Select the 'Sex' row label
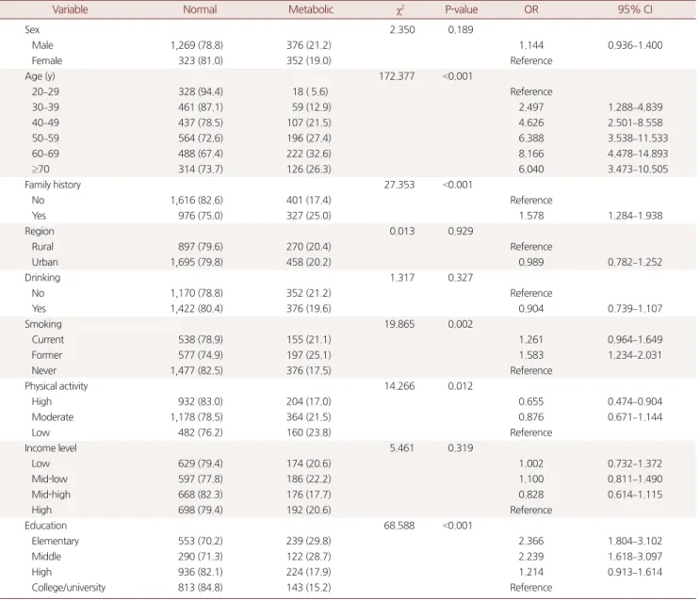Screen dimensions: 700x601 (32, 29)
